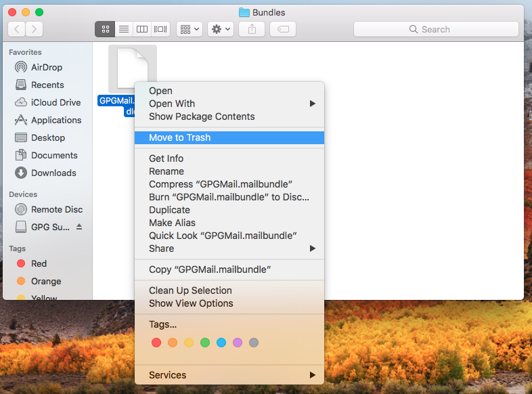Image resolution: width=532 pixels, height=394 pixels.
Task: Click the Edit Tags toolbar button
Action: coord(283,29)
